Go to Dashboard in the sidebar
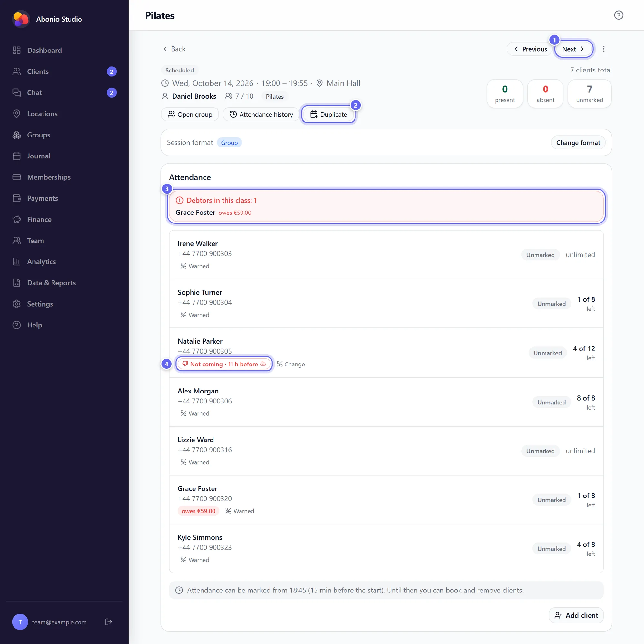This screenshot has width=644, height=644. [x=64, y=50]
